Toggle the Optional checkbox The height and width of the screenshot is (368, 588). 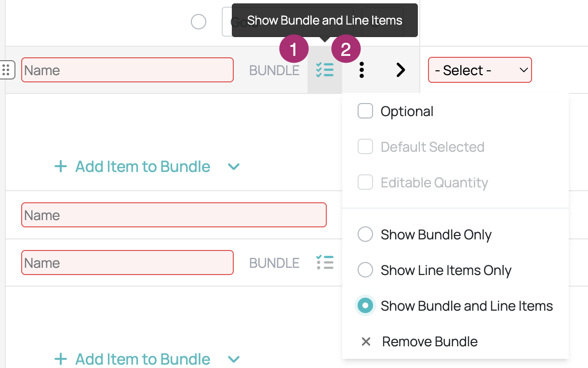[x=365, y=111]
